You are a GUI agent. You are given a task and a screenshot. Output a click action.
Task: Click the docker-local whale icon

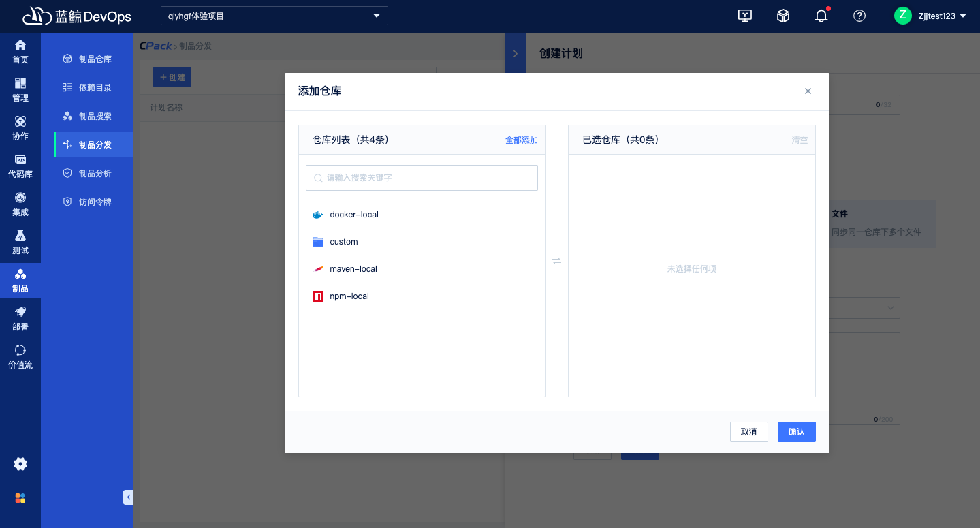tap(317, 215)
